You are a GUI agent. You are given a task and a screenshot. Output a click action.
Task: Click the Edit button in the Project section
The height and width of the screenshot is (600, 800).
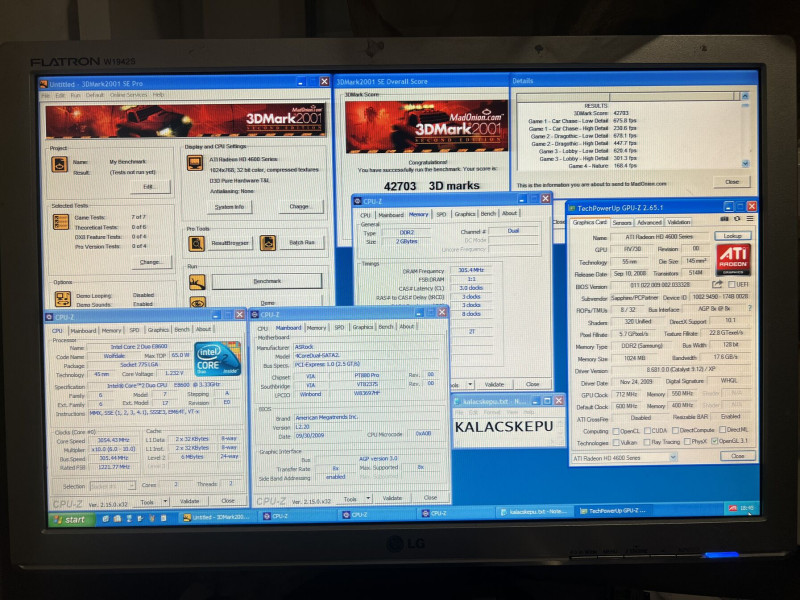pyautogui.click(x=148, y=186)
